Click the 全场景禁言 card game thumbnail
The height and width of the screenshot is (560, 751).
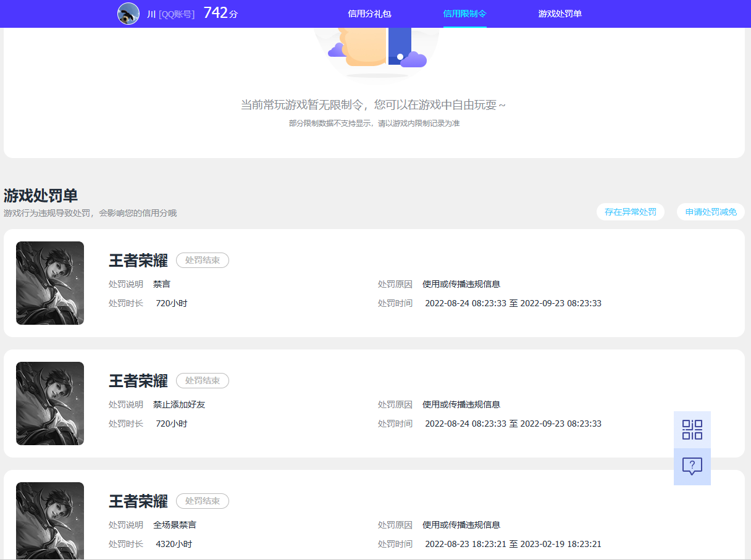(50, 520)
